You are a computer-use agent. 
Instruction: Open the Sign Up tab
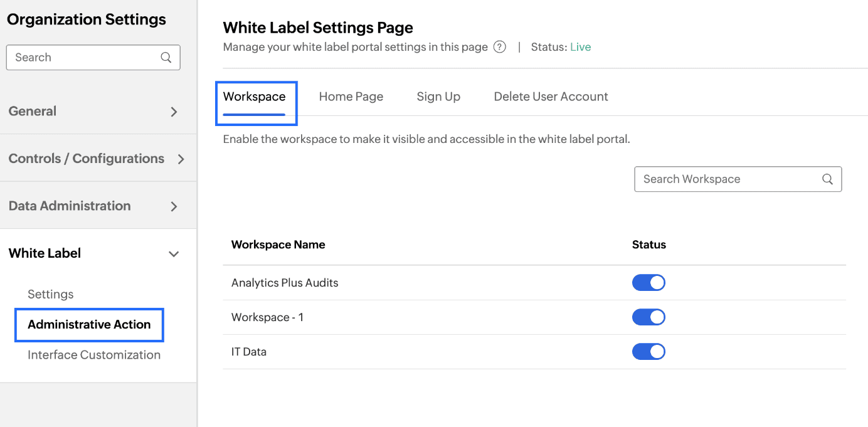pyautogui.click(x=438, y=97)
